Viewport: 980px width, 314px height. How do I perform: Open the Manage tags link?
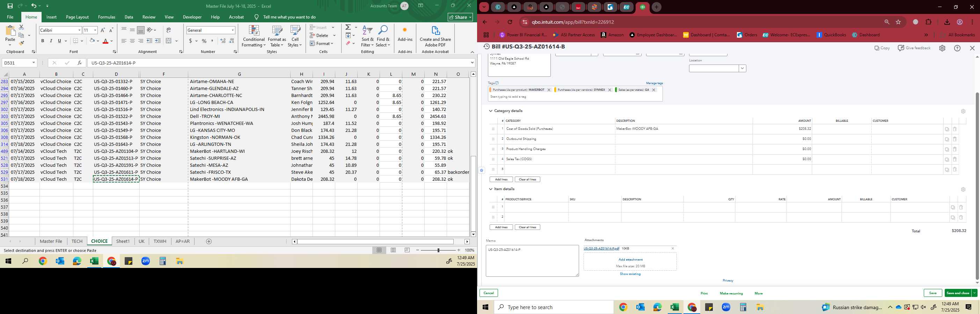point(654,83)
